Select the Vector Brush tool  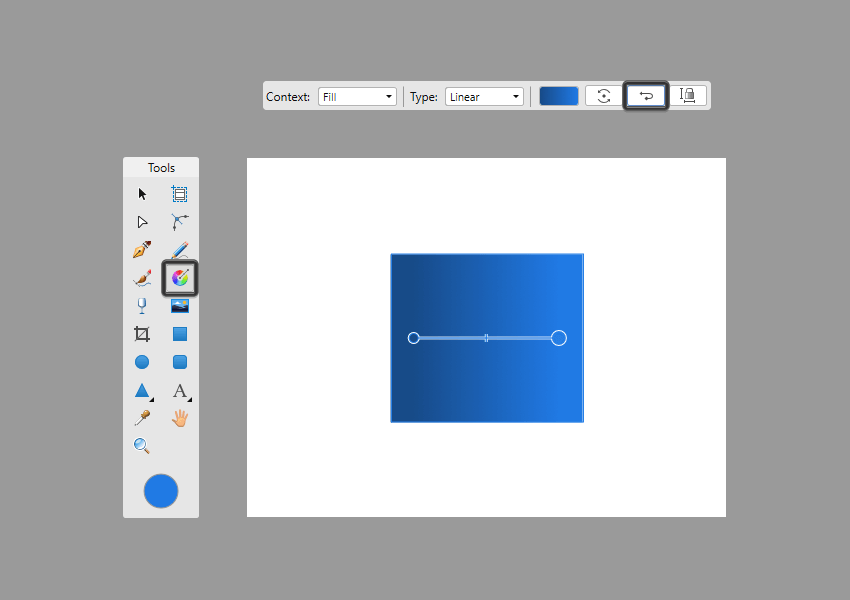pyautogui.click(x=142, y=278)
